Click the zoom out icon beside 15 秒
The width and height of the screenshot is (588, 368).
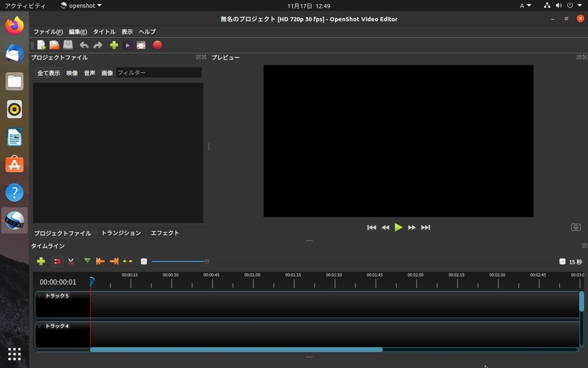coord(563,262)
